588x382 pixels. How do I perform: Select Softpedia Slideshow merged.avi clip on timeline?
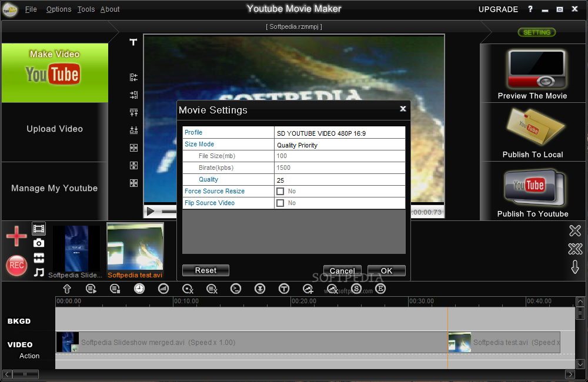(252, 342)
